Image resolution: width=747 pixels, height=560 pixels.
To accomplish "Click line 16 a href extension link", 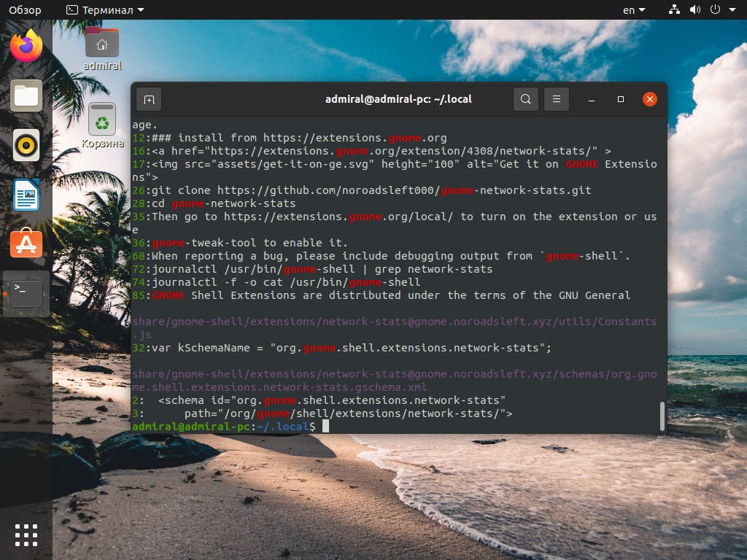I will click(371, 151).
